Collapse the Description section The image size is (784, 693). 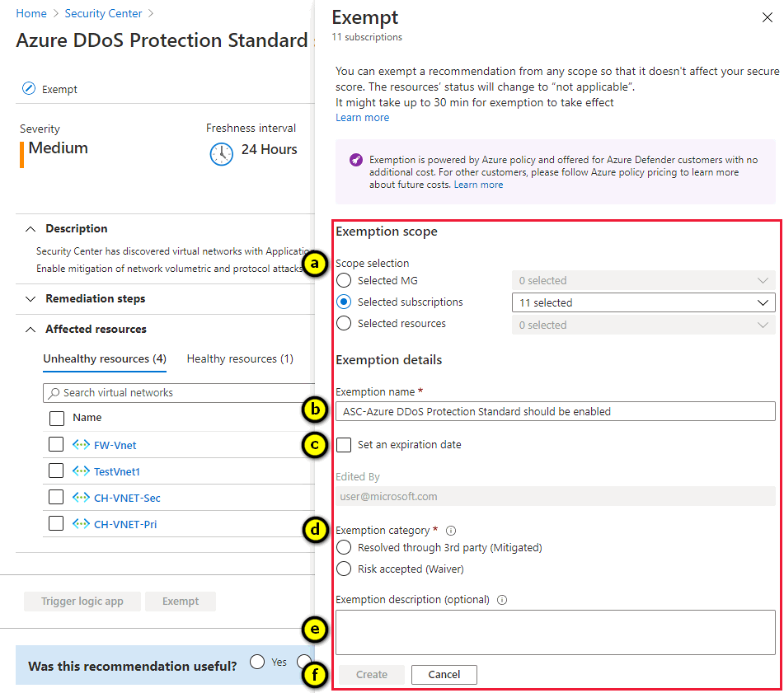point(31,229)
